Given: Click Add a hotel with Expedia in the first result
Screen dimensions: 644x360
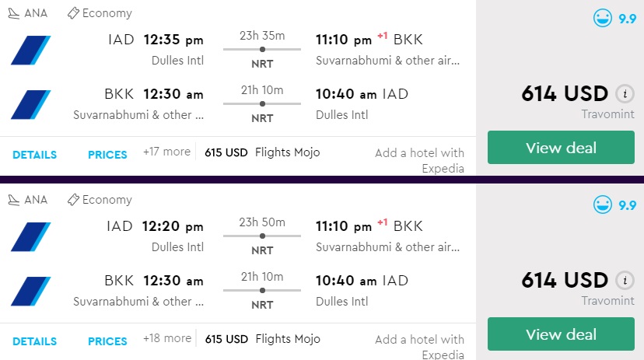Looking at the screenshot, I should point(419,160).
